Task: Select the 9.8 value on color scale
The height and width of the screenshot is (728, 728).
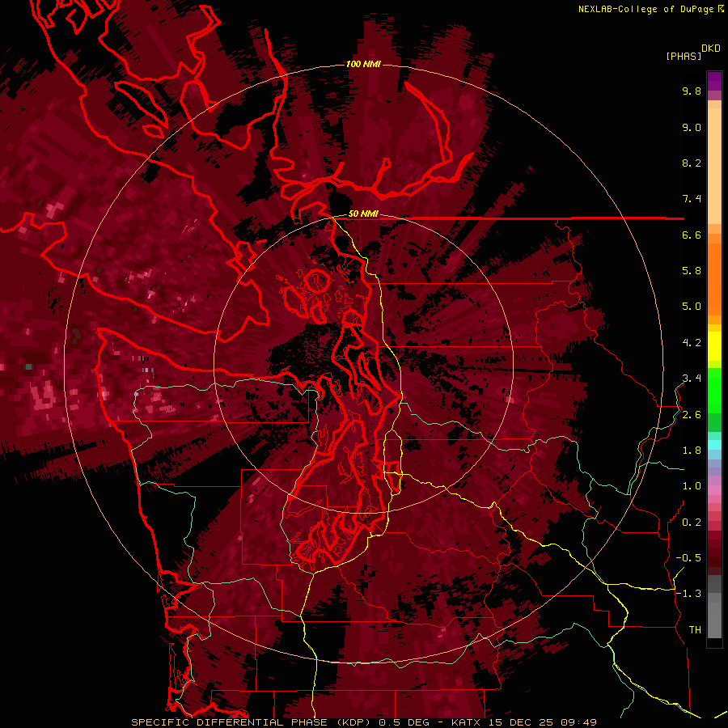Action: (x=692, y=91)
